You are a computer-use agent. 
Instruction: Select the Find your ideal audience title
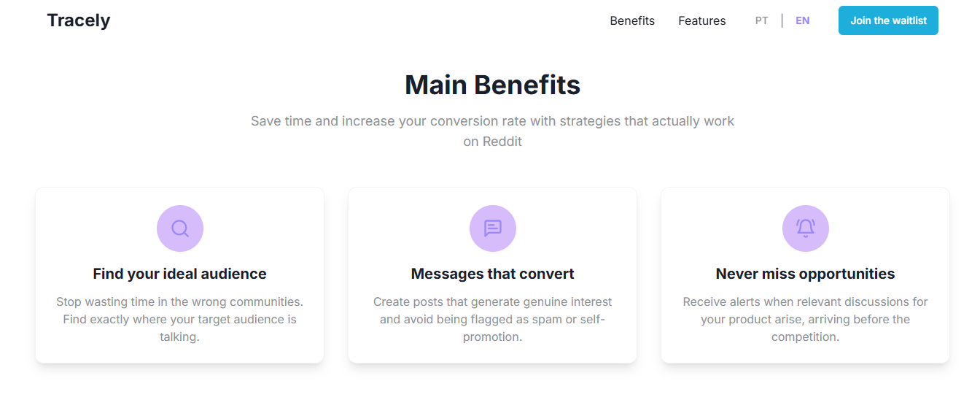[180, 274]
